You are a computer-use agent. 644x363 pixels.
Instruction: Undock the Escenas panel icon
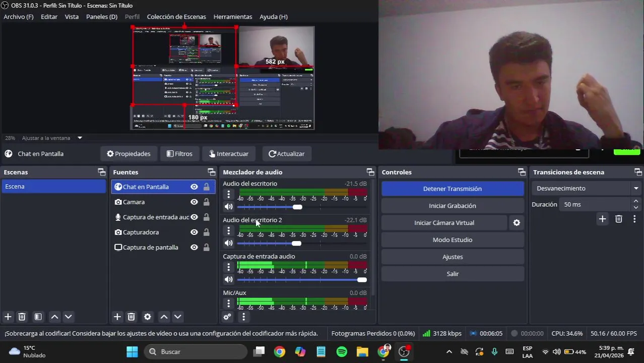[x=102, y=172]
